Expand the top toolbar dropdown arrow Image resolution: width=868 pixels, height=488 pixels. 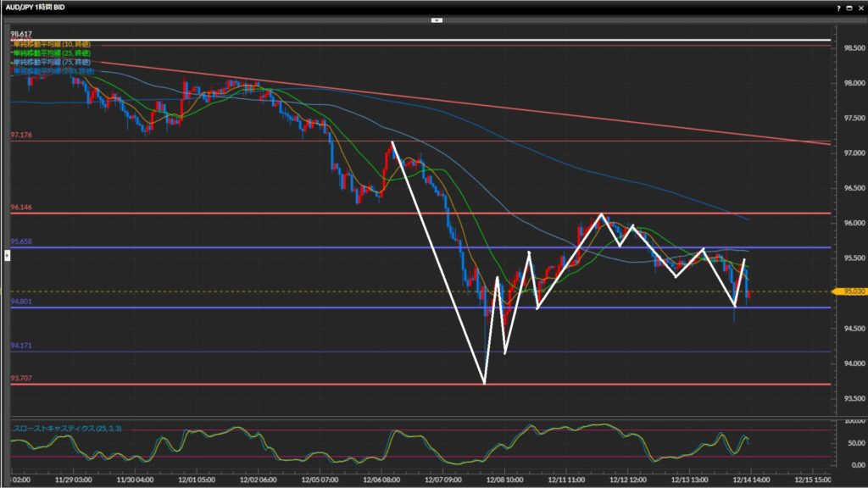(x=436, y=19)
